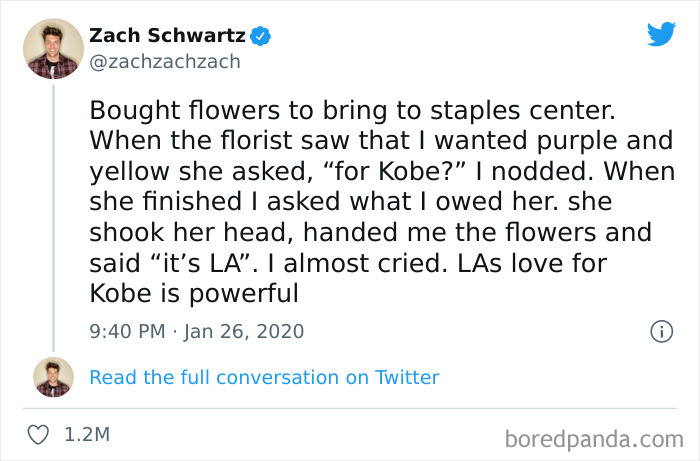Click the Zach Schwartz display name
The image size is (700, 461).
166,36
